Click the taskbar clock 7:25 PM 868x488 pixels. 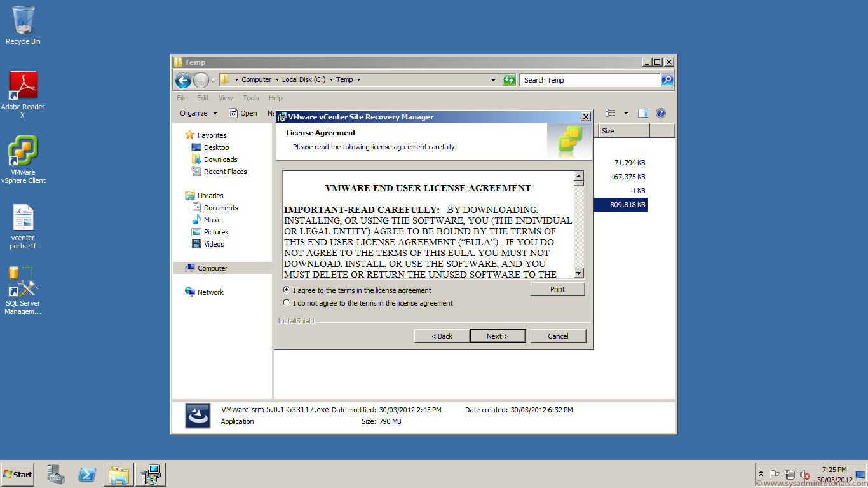[x=834, y=470]
